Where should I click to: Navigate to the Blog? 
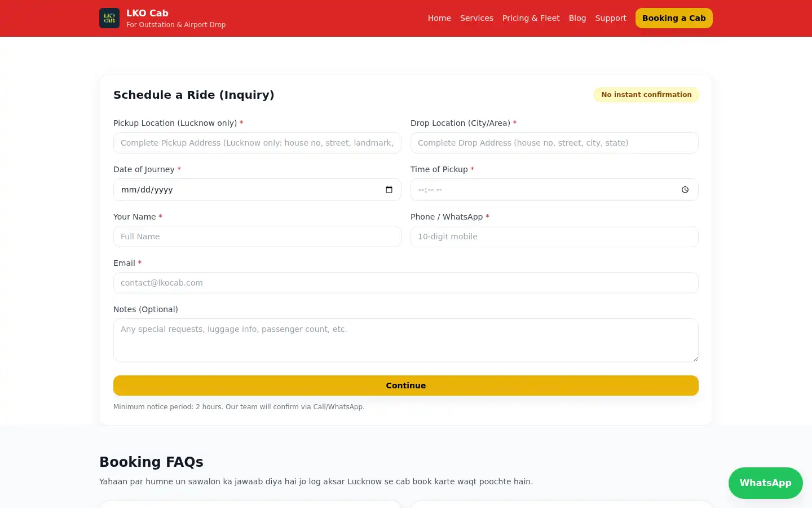pos(577,18)
